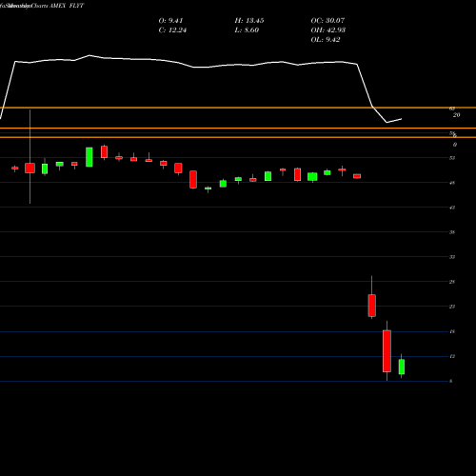The image size is (476, 476).
Task: Click the 43 price axis label
Action: point(452,208)
